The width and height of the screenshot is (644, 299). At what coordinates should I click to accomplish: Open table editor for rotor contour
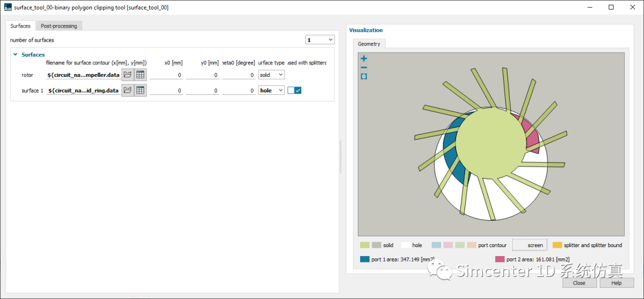140,75
